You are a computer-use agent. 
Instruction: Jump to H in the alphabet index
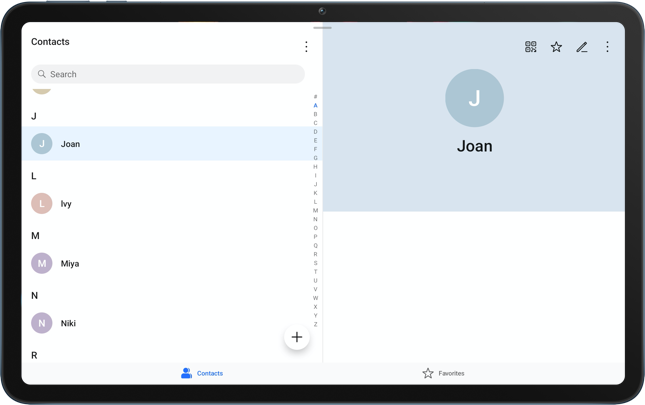(316, 167)
